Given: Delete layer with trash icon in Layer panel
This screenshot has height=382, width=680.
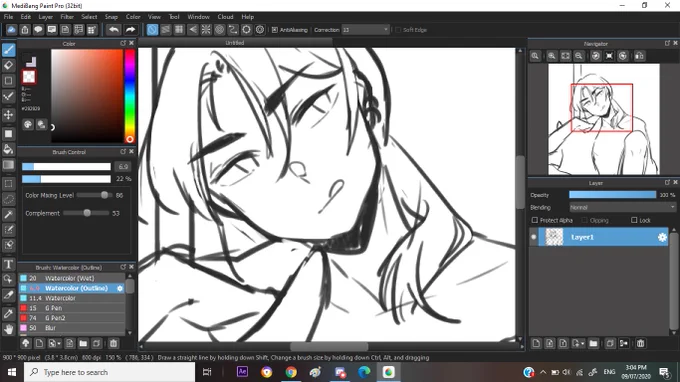Looking at the screenshot, I should pyautogui.click(x=641, y=343).
